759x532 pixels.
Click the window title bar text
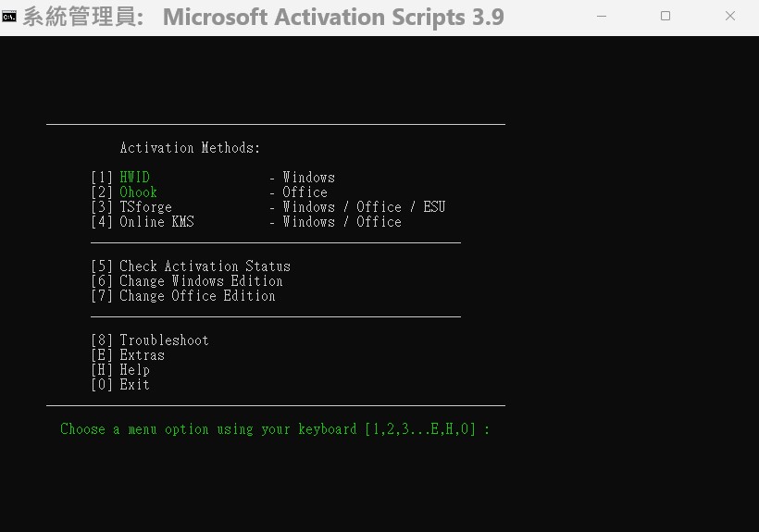(333, 17)
